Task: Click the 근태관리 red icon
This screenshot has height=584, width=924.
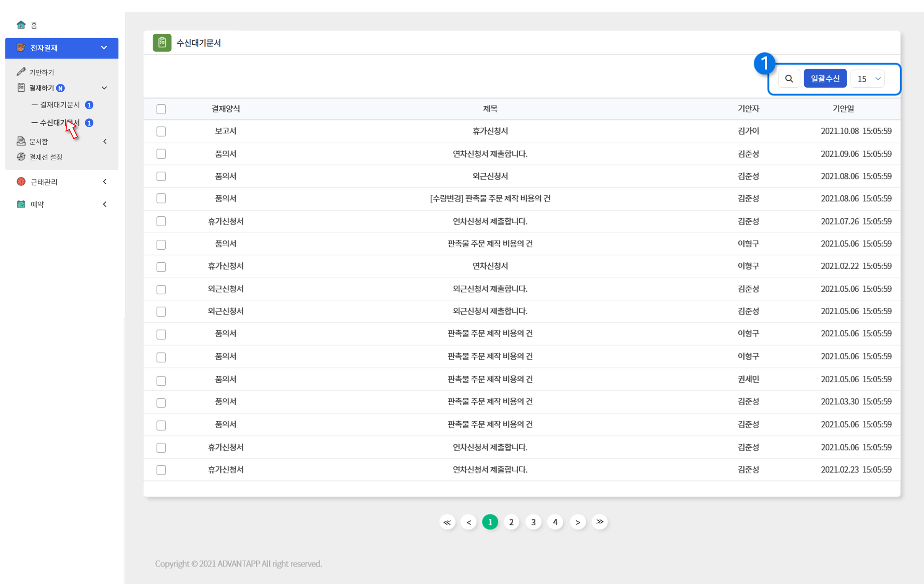Action: coord(21,181)
